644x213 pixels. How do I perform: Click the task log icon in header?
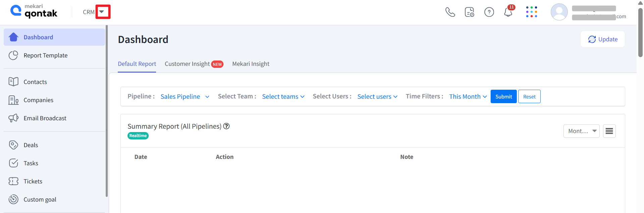[x=469, y=12]
